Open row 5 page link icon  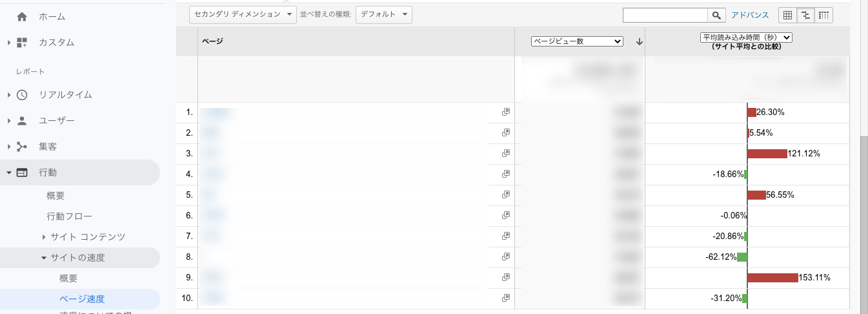click(x=506, y=195)
